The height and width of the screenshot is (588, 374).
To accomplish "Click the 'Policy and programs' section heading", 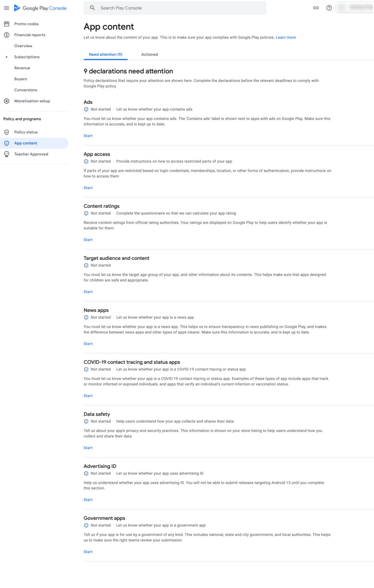I will 22,119.
